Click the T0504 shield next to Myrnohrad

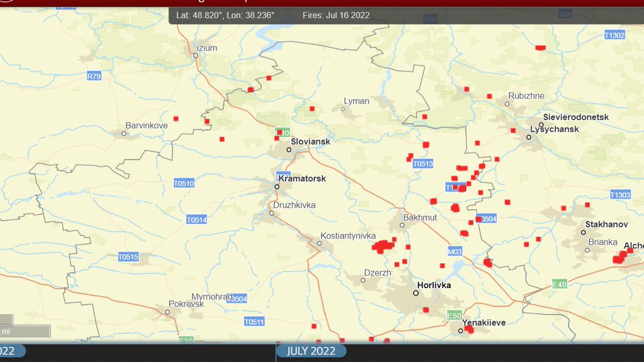coord(237,299)
